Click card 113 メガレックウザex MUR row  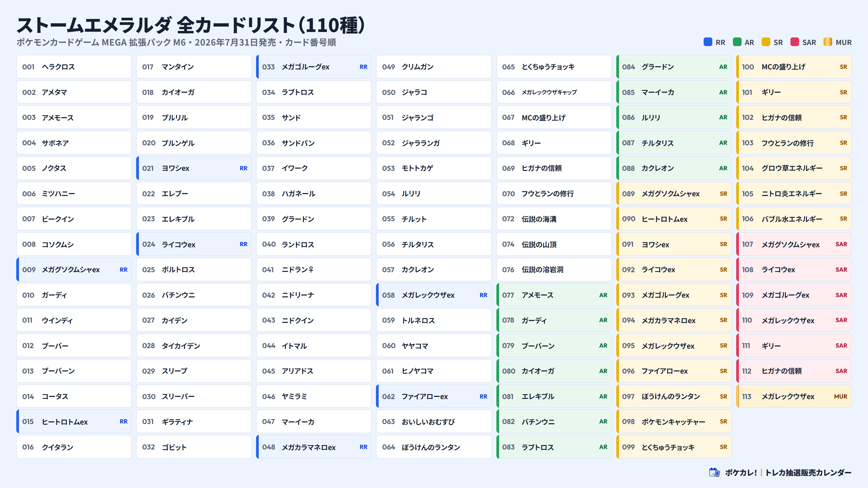794,396
